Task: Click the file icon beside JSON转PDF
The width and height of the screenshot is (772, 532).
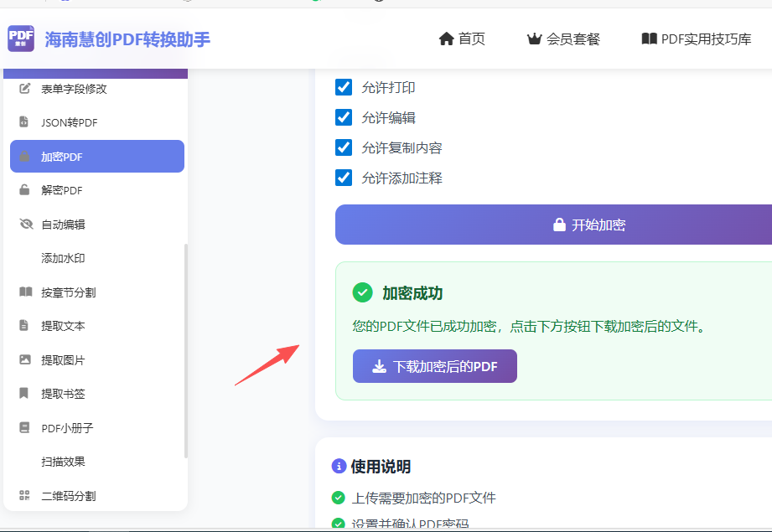Action: (23, 121)
